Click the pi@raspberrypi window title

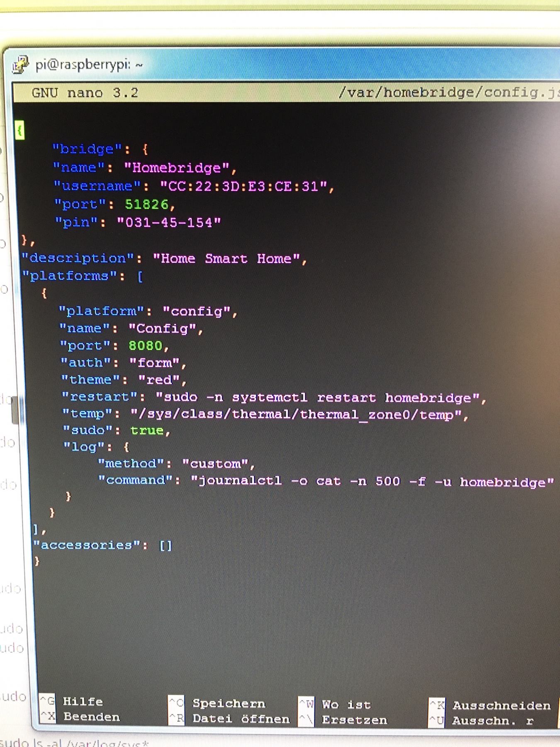pyautogui.click(x=89, y=65)
